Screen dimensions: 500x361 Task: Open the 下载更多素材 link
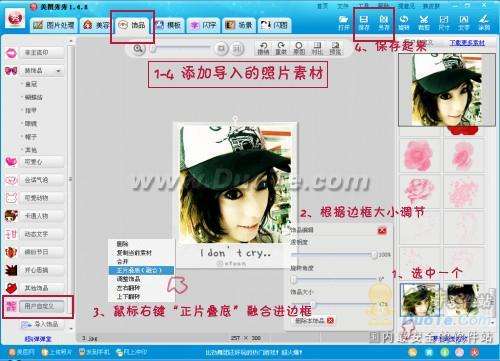point(467,43)
